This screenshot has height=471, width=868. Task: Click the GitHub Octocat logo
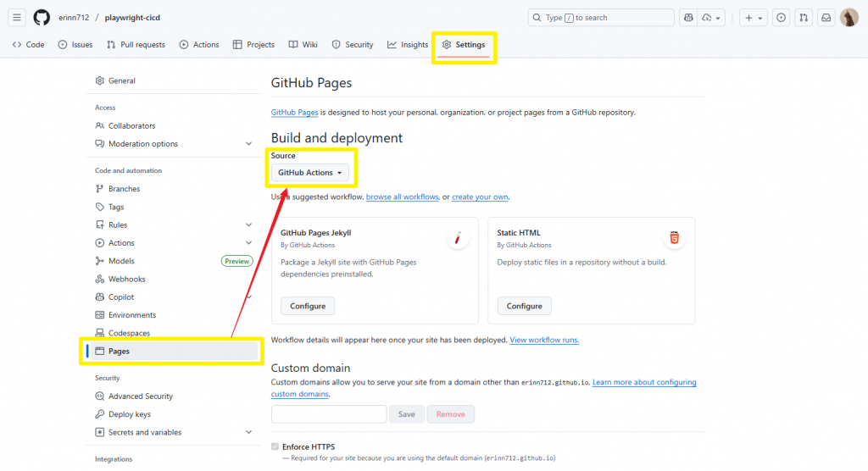coord(42,18)
